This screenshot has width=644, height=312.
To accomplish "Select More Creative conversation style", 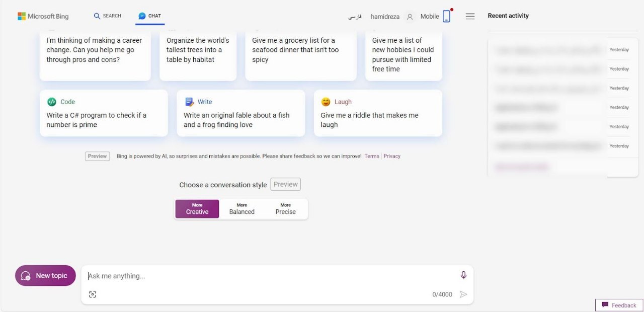I will tap(197, 209).
